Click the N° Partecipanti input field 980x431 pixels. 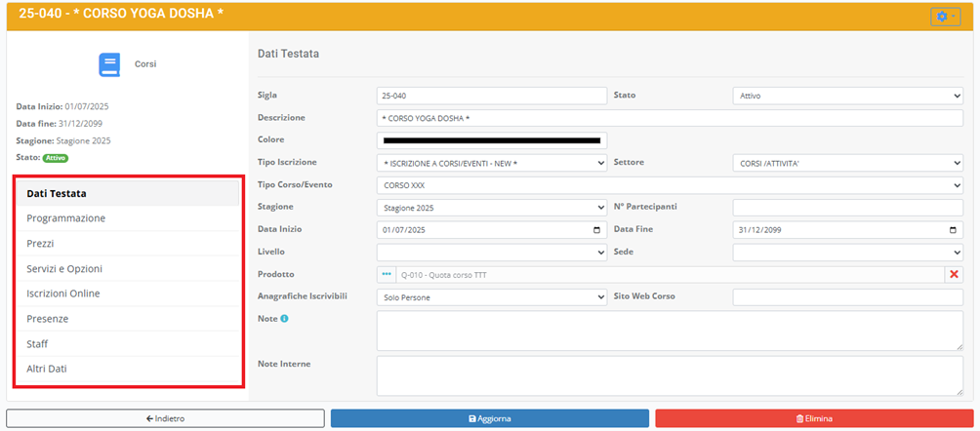click(x=847, y=208)
